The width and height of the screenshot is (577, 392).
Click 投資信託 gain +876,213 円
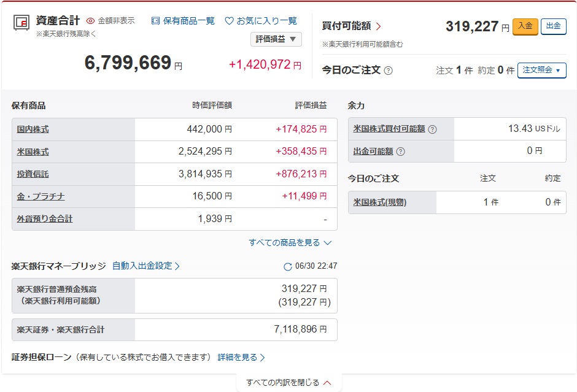pyautogui.click(x=301, y=174)
